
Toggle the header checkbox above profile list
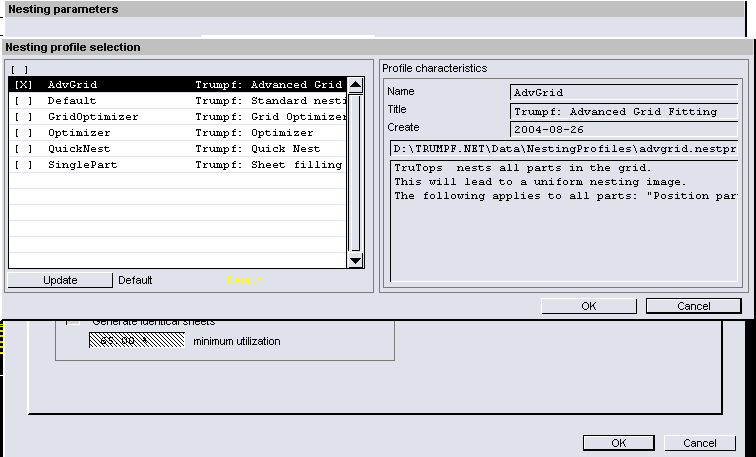tap(19, 70)
